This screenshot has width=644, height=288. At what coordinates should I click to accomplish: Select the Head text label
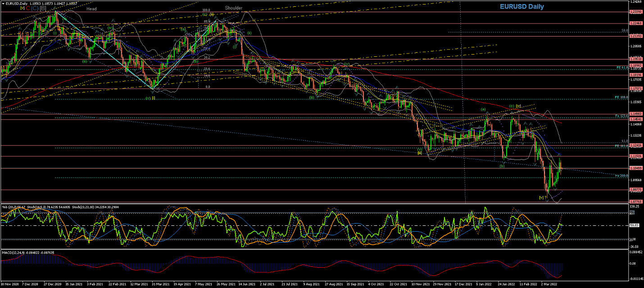pyautogui.click(x=91, y=9)
